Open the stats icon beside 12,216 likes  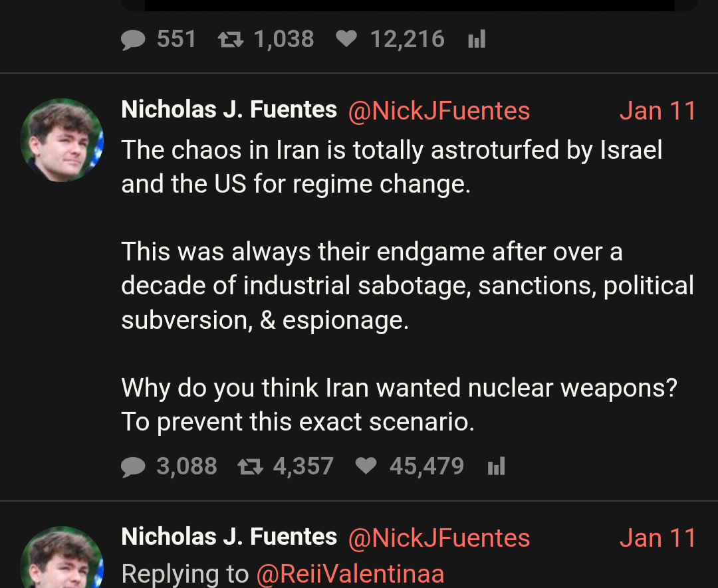[477, 40]
